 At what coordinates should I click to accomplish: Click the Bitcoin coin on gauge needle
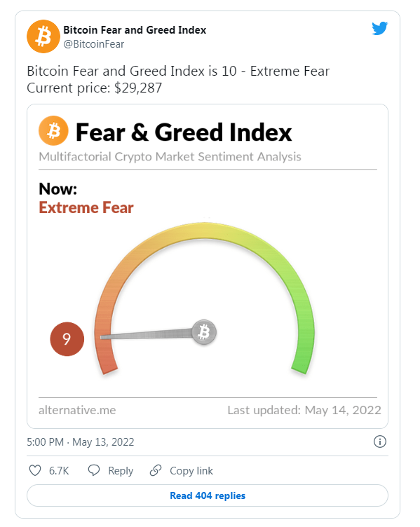tap(204, 332)
